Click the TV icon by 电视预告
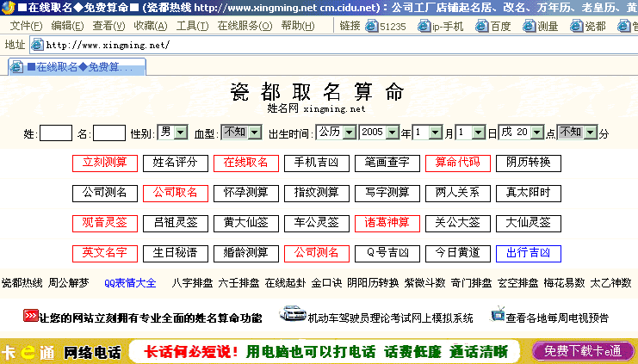Viewport: 638px width, 364px height. [x=498, y=314]
